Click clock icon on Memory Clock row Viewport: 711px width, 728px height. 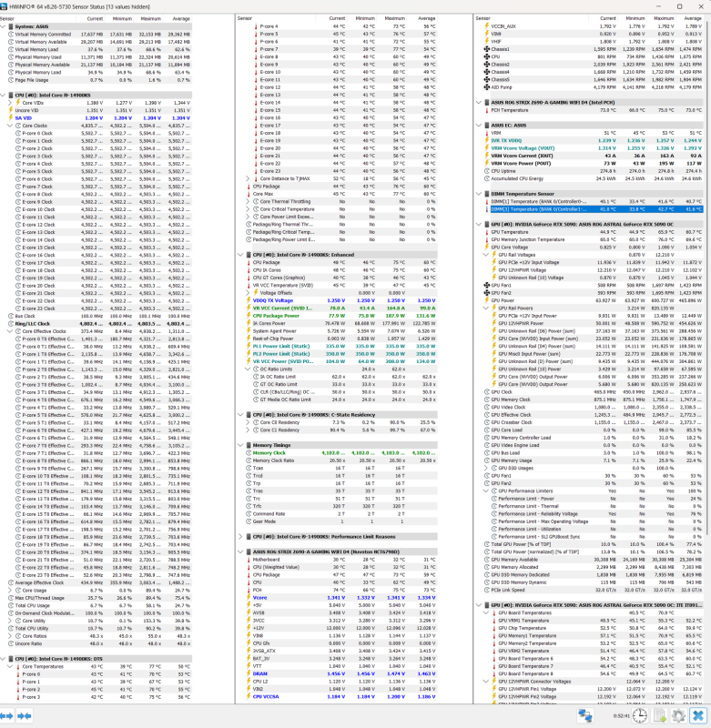coord(249,453)
